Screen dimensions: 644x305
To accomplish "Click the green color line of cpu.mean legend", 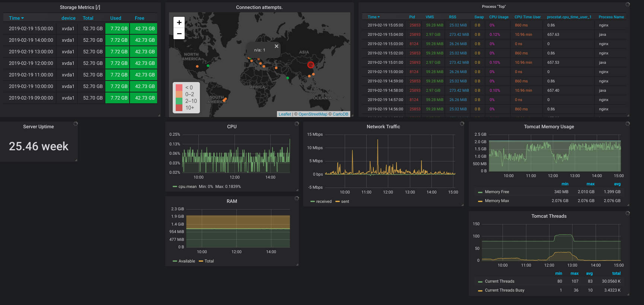I will click(x=175, y=187).
